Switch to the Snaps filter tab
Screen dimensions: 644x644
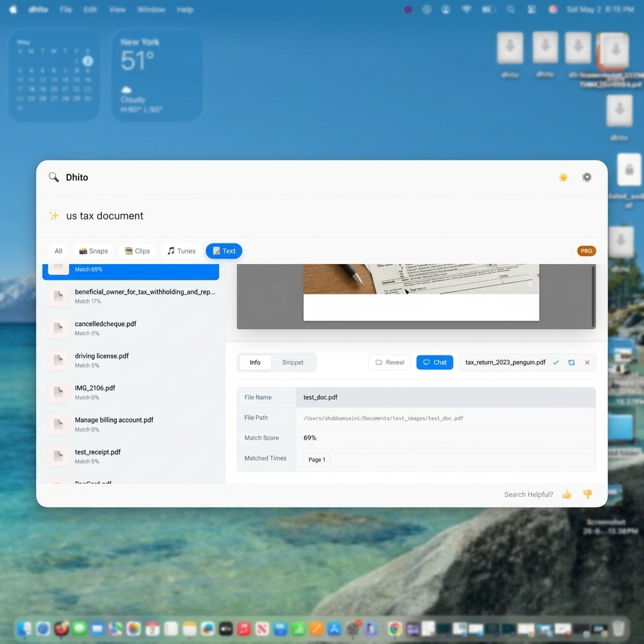94,251
